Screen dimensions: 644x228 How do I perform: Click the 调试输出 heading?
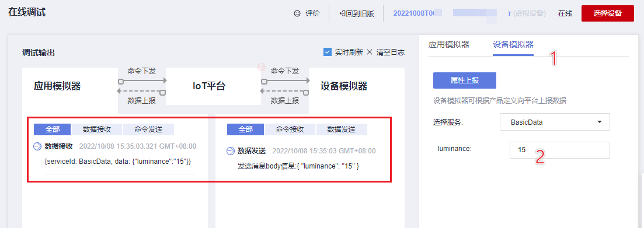(38, 52)
